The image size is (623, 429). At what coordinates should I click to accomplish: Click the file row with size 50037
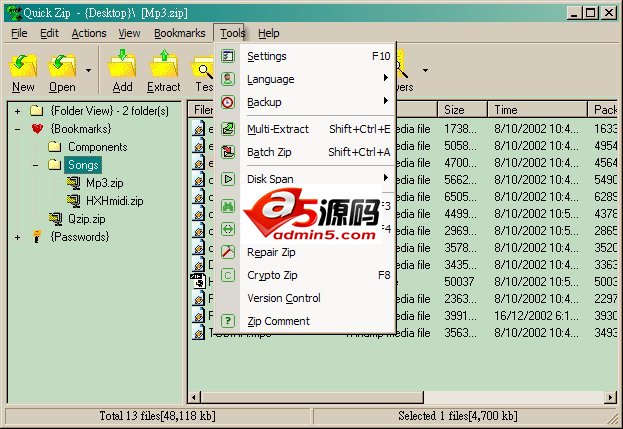point(403,282)
